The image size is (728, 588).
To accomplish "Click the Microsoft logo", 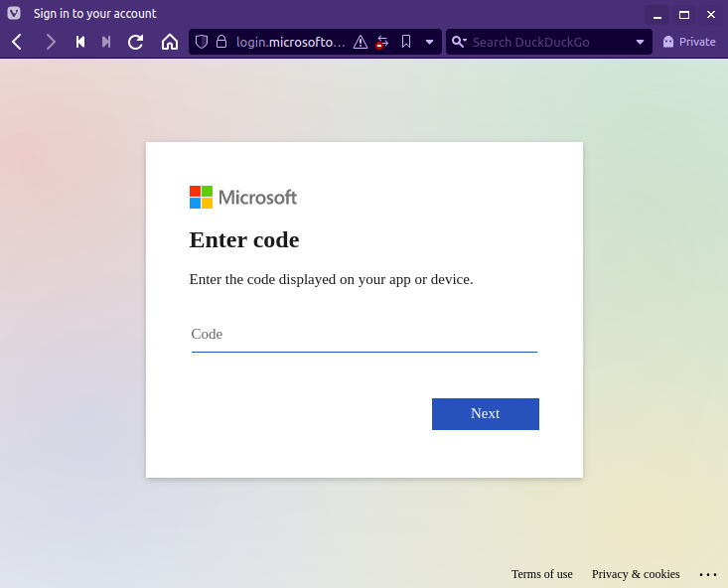I will point(242,198).
